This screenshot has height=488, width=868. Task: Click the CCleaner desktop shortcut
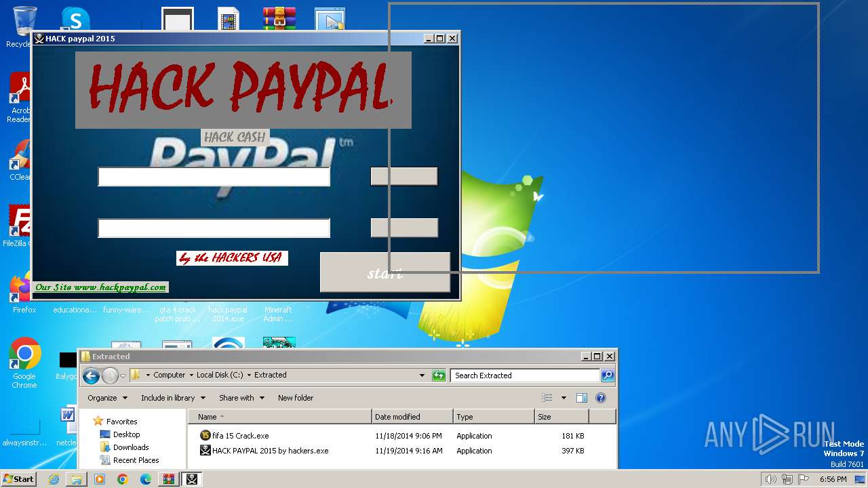[20, 161]
